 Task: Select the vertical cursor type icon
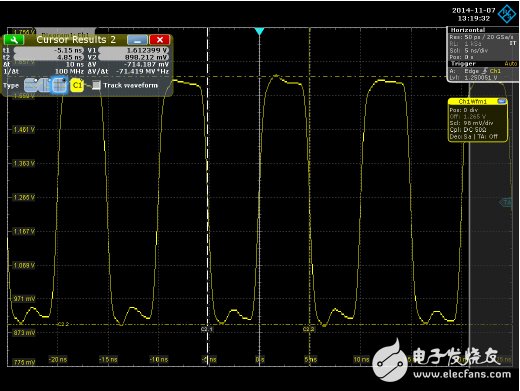pos(44,85)
